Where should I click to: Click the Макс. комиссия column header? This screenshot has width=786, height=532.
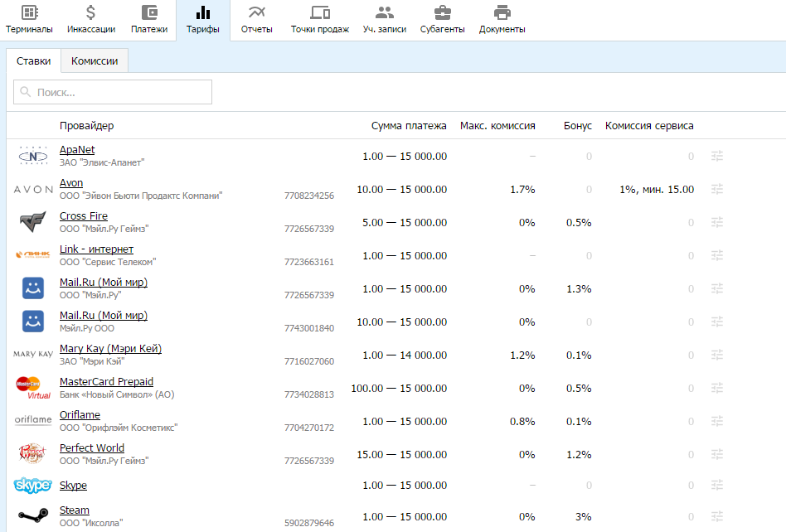[497, 126]
